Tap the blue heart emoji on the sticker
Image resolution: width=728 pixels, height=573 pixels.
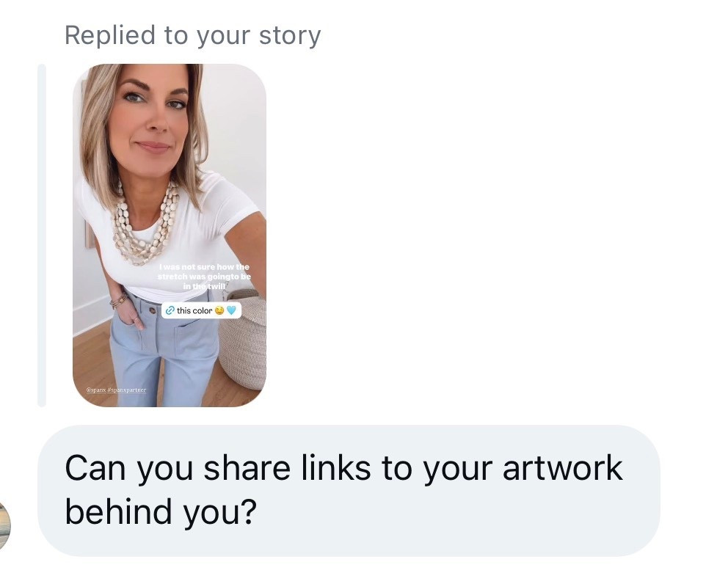click(x=230, y=310)
